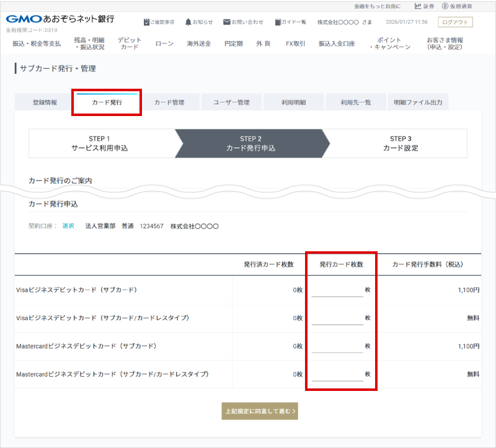Open the お客さま情報 settings menu
Viewport: 496px width, 448px height.
tap(445, 43)
